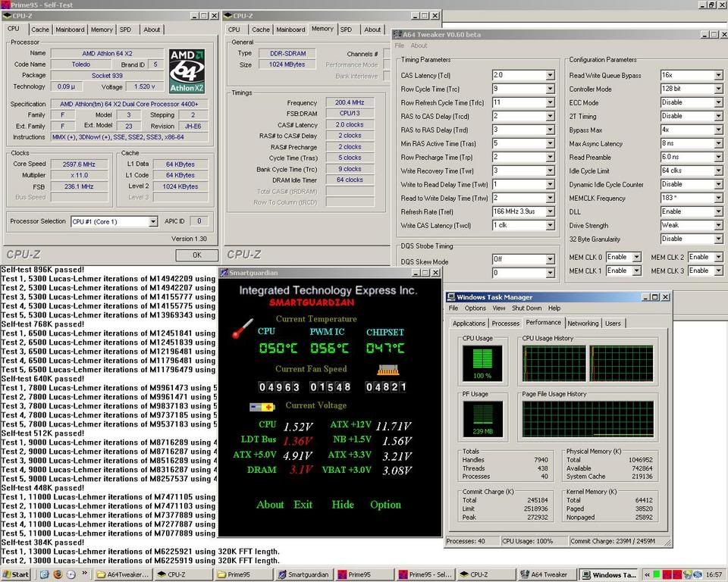The height and width of the screenshot is (582, 728).
Task: Expand hidden quick launch items chevron
Action: click(84, 574)
